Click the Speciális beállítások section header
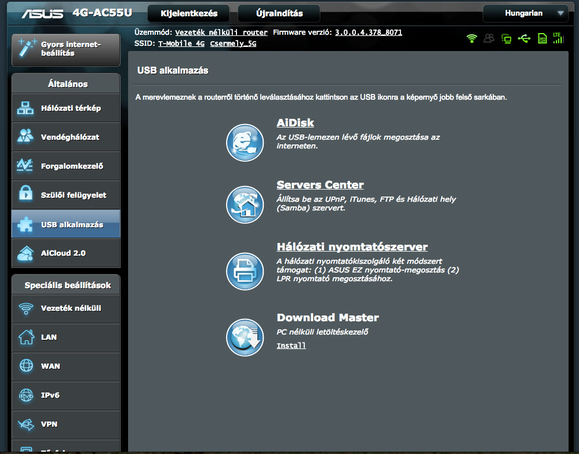The height and width of the screenshot is (454, 579). [x=68, y=285]
